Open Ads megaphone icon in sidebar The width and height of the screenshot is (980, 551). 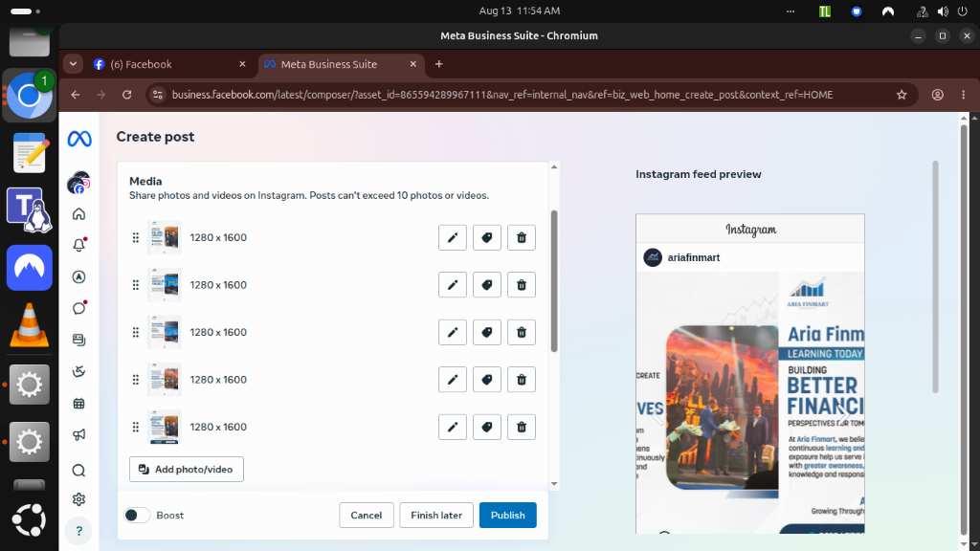78,435
